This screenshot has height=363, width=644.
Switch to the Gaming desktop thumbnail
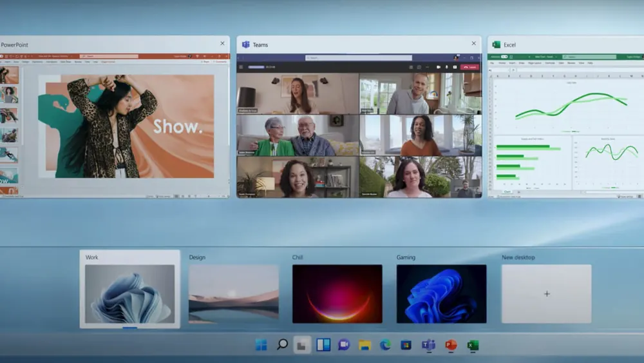[442, 293]
